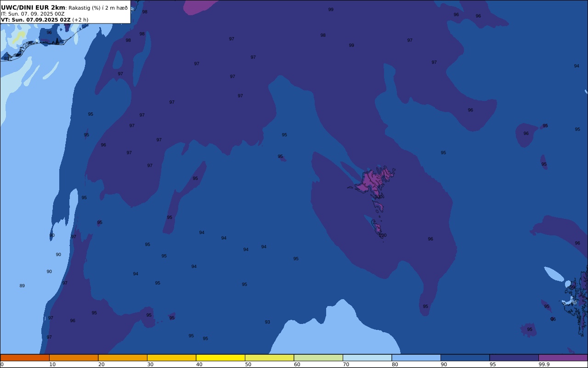
Task: Click the '(+2 h)' forecast offset text
Action: coord(80,20)
